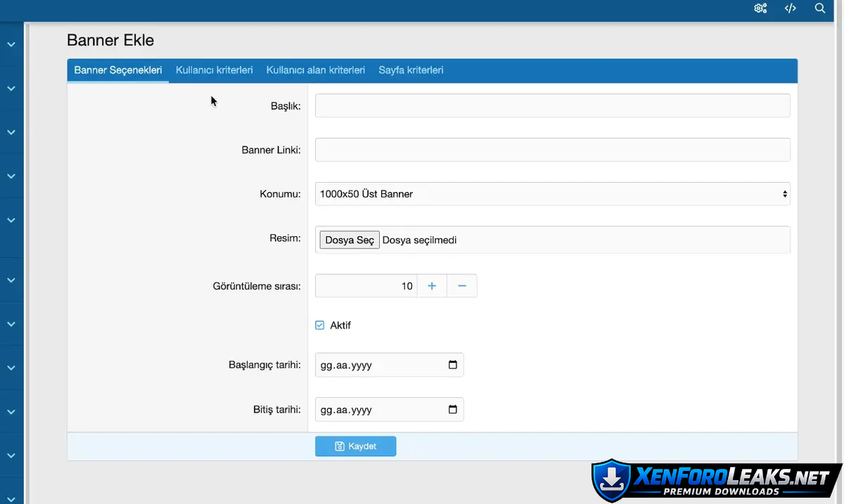Click the Görüntüleme sırası number field

tap(366, 286)
